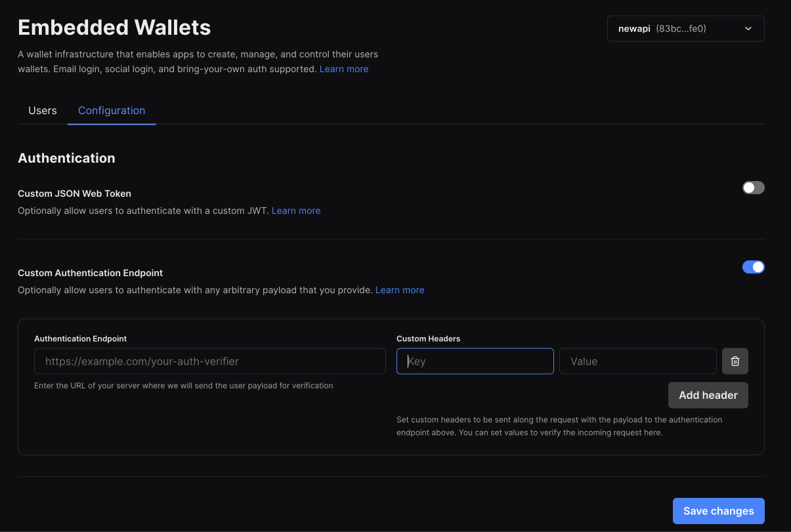Open the Embedded Wallets Learn more link

343,68
